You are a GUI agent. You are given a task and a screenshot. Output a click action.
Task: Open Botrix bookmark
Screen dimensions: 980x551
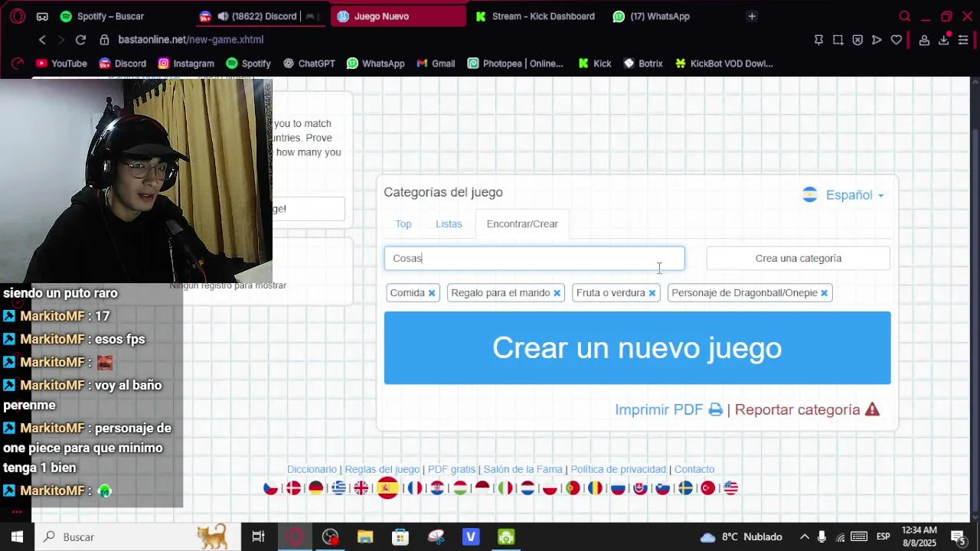coord(643,64)
